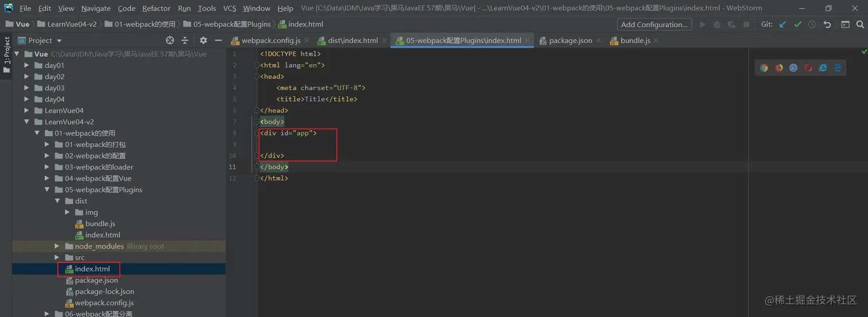Click the Git Commit checkmark icon
The height and width of the screenshot is (317, 868).
point(797,25)
